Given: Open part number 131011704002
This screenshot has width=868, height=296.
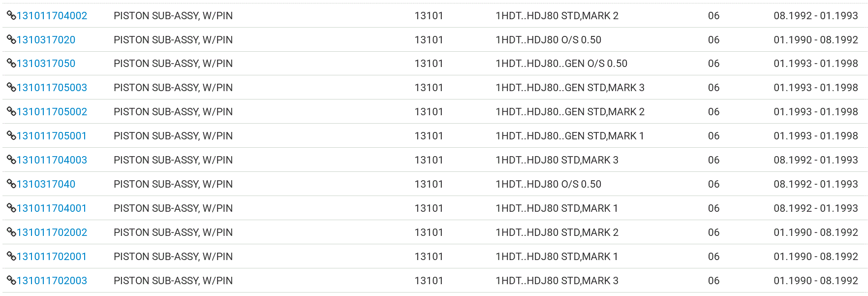Looking at the screenshot, I should coord(52,16).
